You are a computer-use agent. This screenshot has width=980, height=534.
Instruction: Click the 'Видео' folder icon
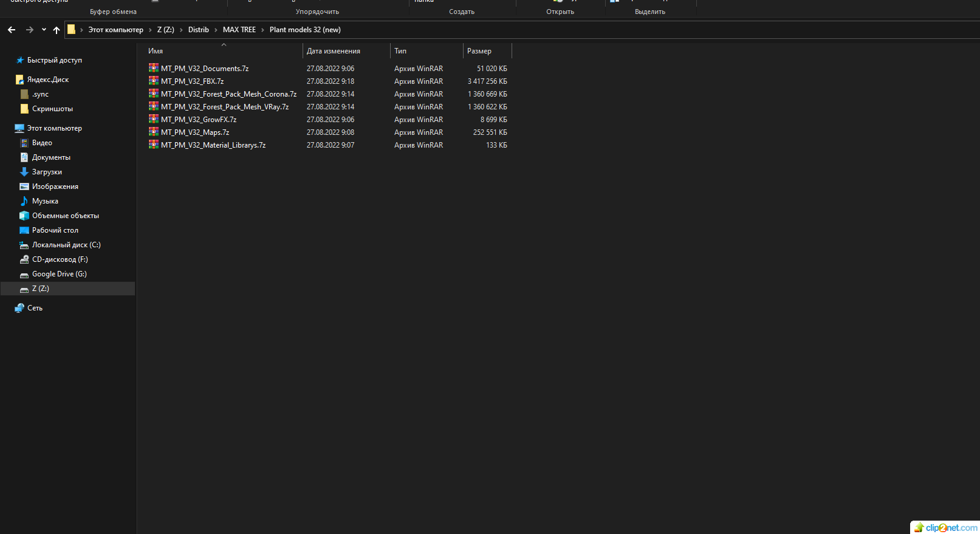[x=24, y=143]
